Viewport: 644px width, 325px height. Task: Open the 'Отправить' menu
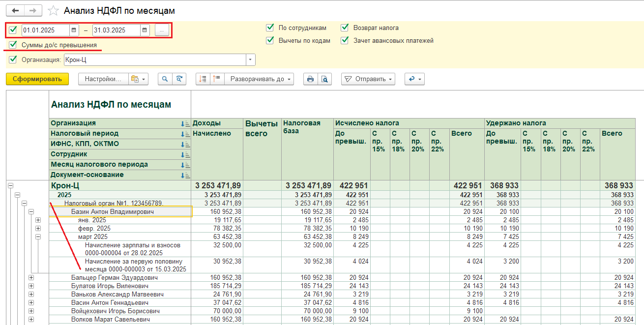pos(368,79)
